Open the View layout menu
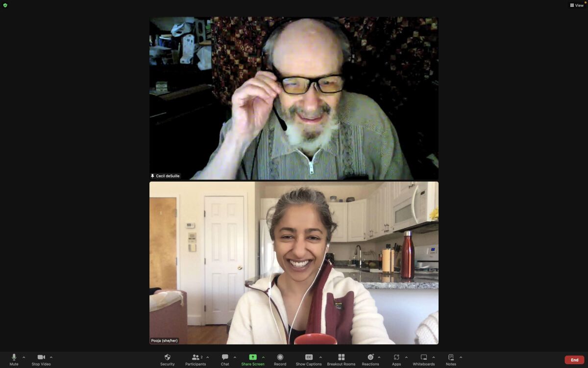588x368 pixels. point(577,5)
